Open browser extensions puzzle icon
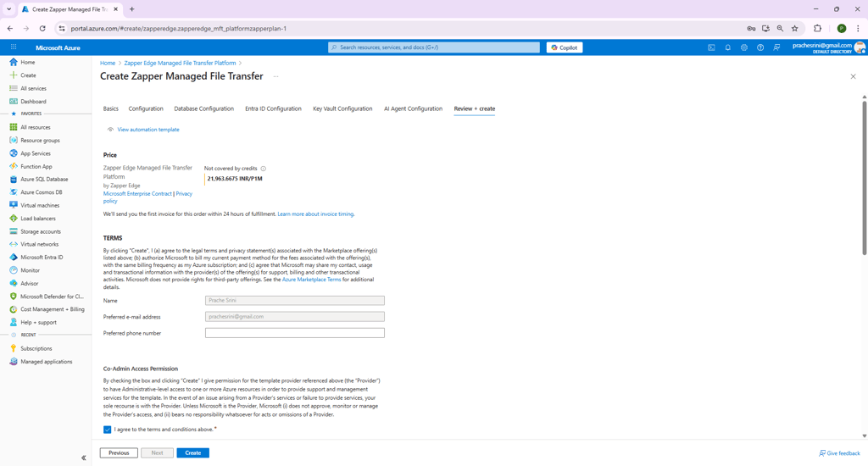Image resolution: width=868 pixels, height=466 pixels. click(x=818, y=28)
